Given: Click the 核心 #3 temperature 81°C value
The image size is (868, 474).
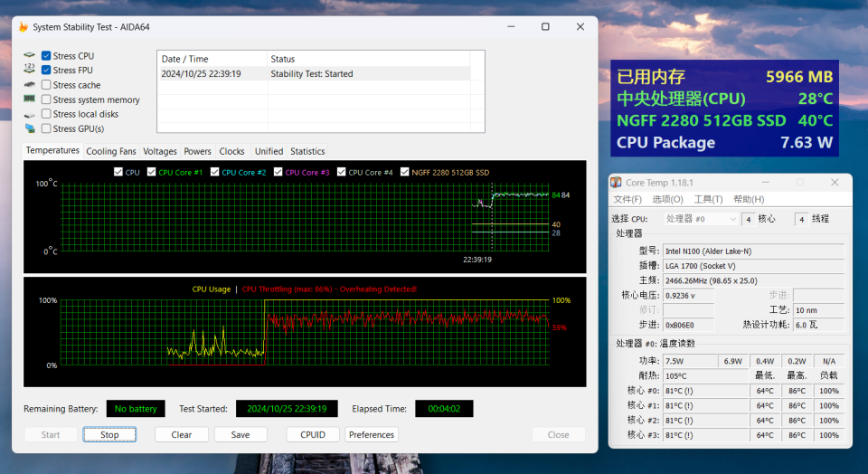Looking at the screenshot, I should coord(705,435).
